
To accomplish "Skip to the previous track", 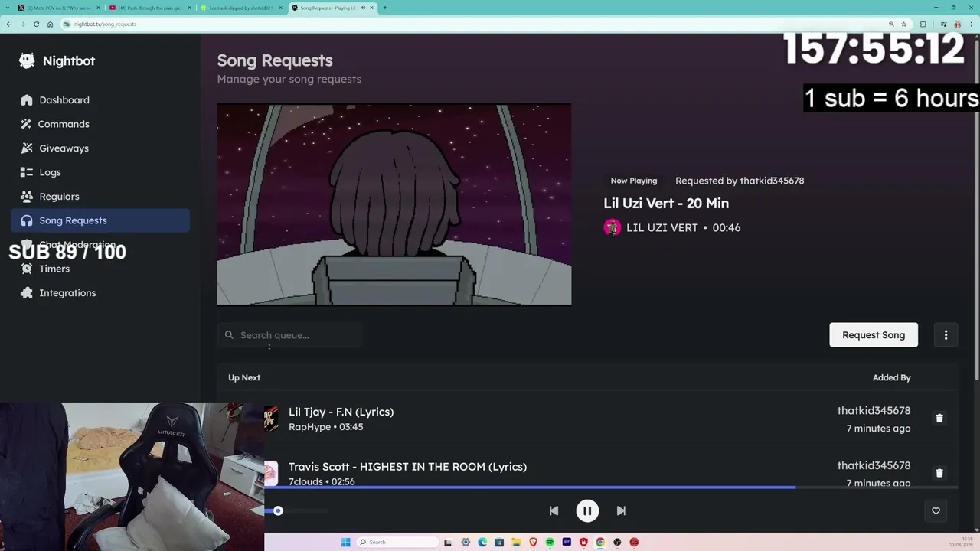I will pos(554,511).
